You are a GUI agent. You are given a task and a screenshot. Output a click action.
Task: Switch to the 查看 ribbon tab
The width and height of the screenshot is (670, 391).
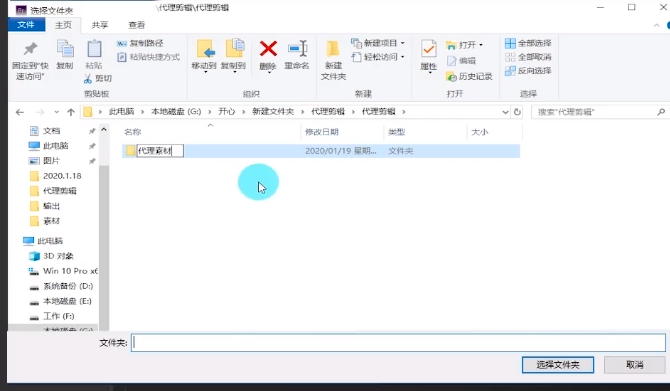coord(137,25)
